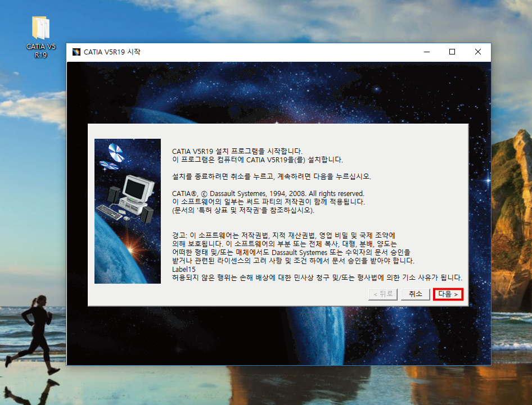Click the CATIA icon in the title bar

76,52
